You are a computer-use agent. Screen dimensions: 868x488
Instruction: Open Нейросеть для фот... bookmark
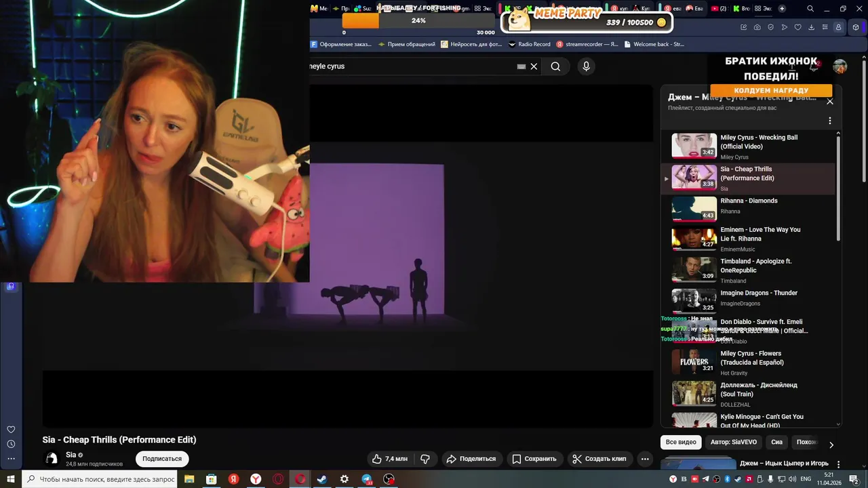471,44
